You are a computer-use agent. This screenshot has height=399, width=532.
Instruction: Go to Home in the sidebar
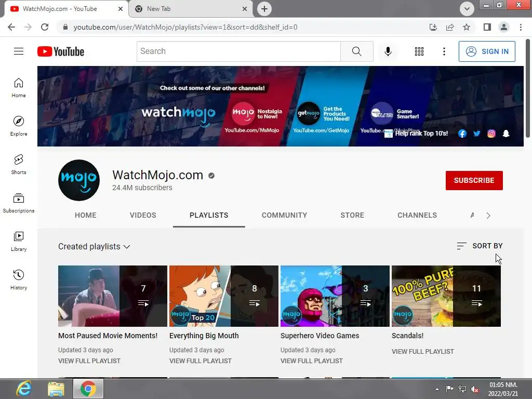tap(19, 87)
